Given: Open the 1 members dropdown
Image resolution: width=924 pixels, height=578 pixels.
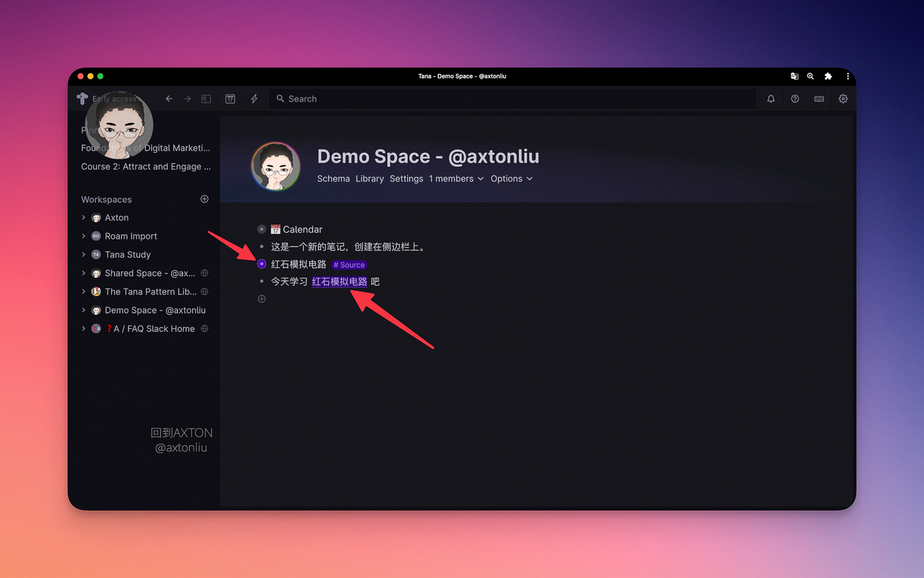Looking at the screenshot, I should [456, 179].
